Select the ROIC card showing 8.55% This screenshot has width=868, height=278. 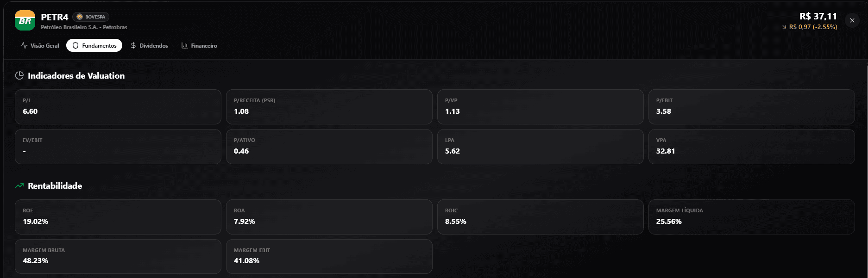coord(540,217)
